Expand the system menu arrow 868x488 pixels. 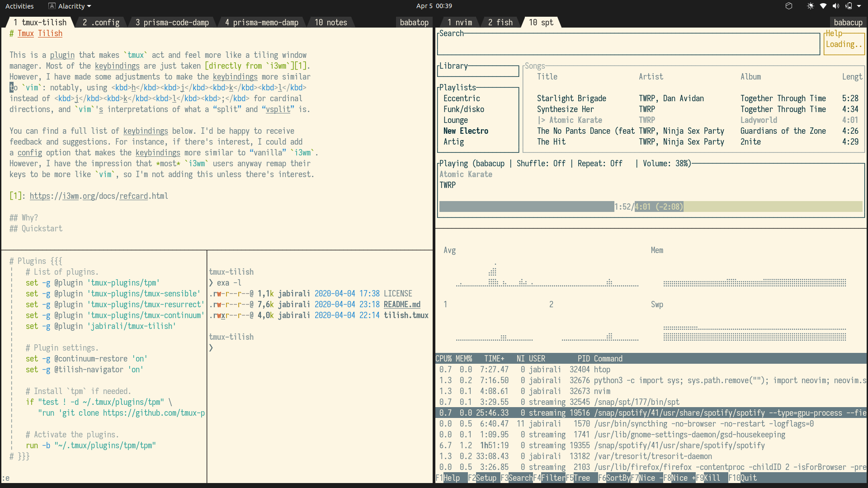859,6
